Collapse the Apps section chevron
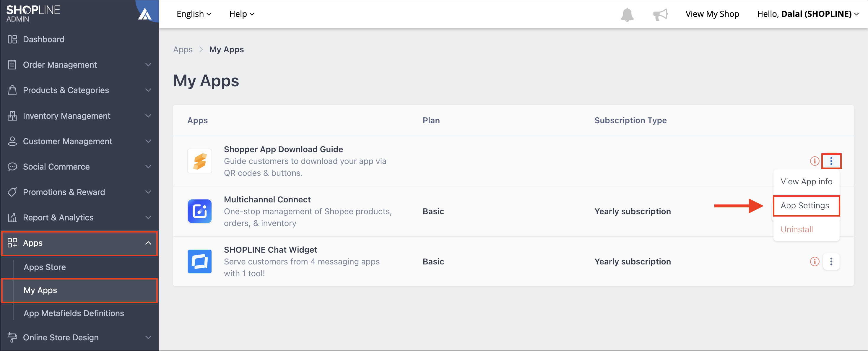This screenshot has height=351, width=868. [148, 243]
